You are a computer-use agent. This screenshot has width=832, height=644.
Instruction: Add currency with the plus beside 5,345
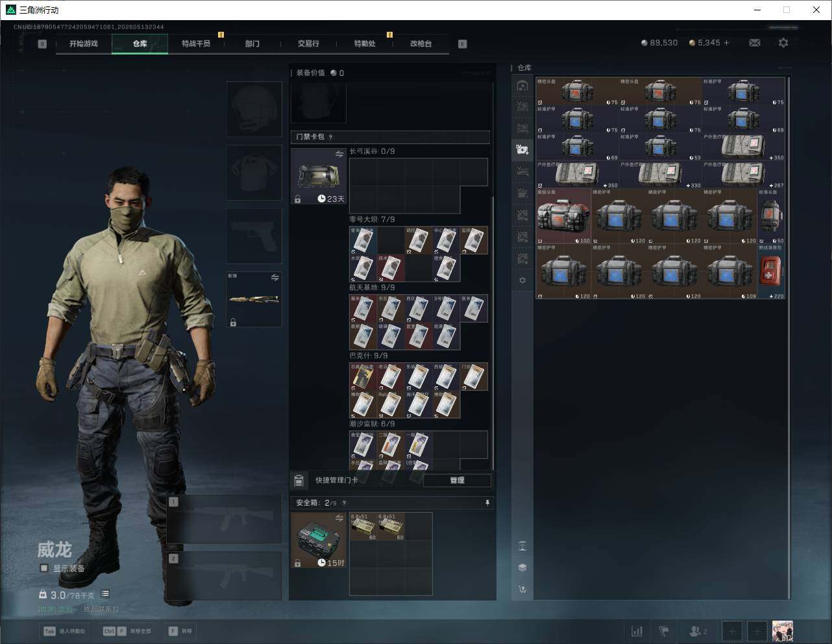pyautogui.click(x=726, y=43)
